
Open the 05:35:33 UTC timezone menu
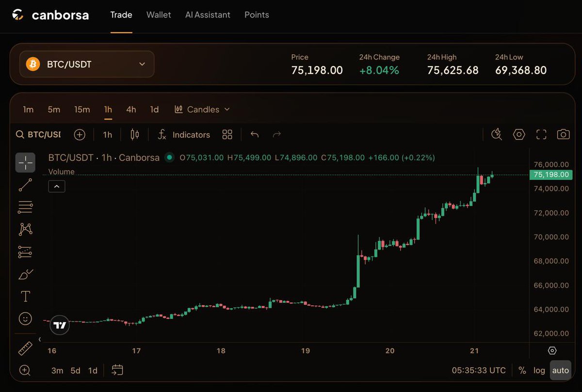[479, 371]
